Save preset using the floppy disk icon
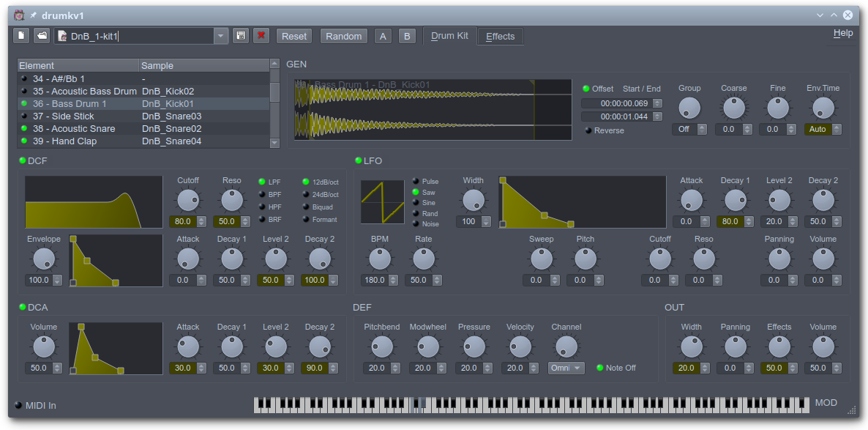868x430 pixels. (x=241, y=36)
